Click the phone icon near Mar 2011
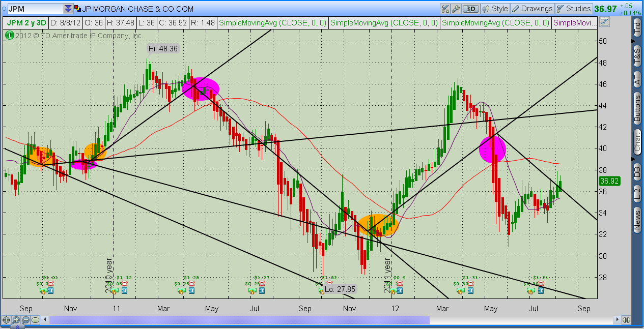 click(x=191, y=284)
